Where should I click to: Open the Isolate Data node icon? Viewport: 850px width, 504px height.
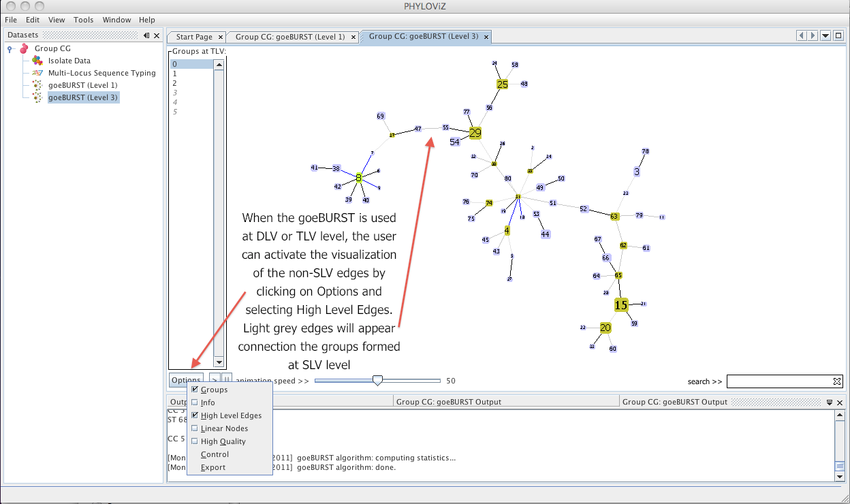coord(37,61)
